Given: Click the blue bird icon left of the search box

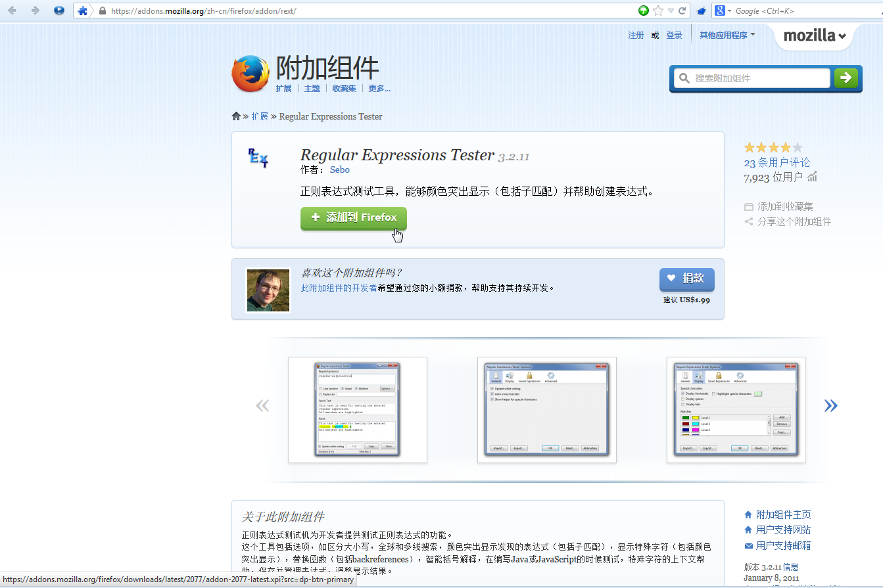Looking at the screenshot, I should pyautogui.click(x=701, y=11).
